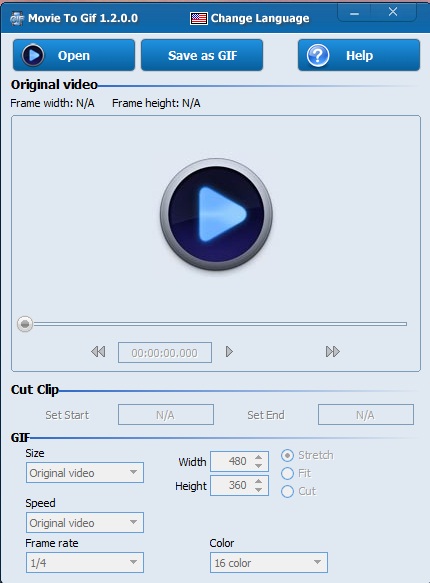Click the question mark icon in the Help button

318,55
